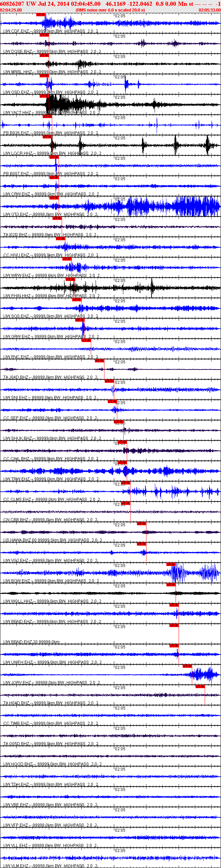Click the red pick flag on the CDF trace

pos(41,15)
